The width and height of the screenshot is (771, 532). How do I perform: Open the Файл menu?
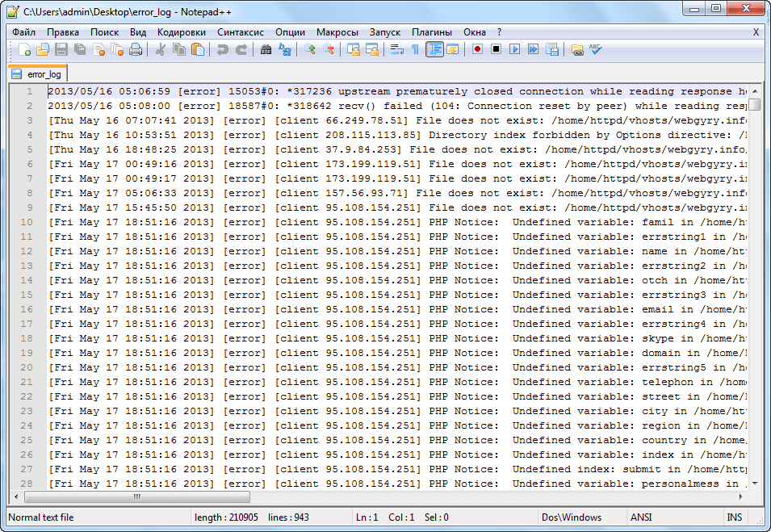(x=23, y=32)
